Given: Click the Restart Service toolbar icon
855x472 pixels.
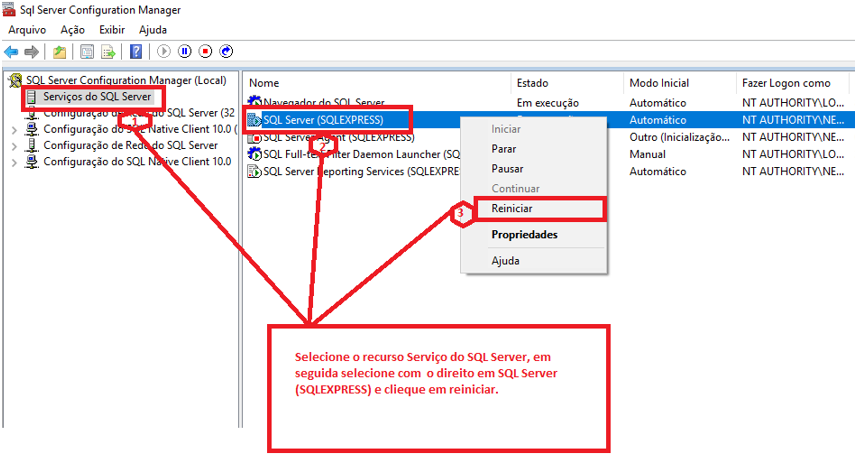Looking at the screenshot, I should coord(226,51).
